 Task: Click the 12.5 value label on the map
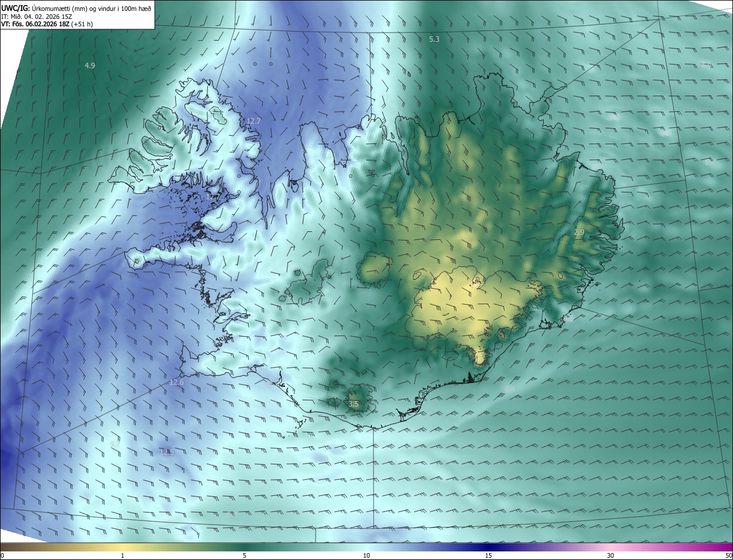pos(167,452)
